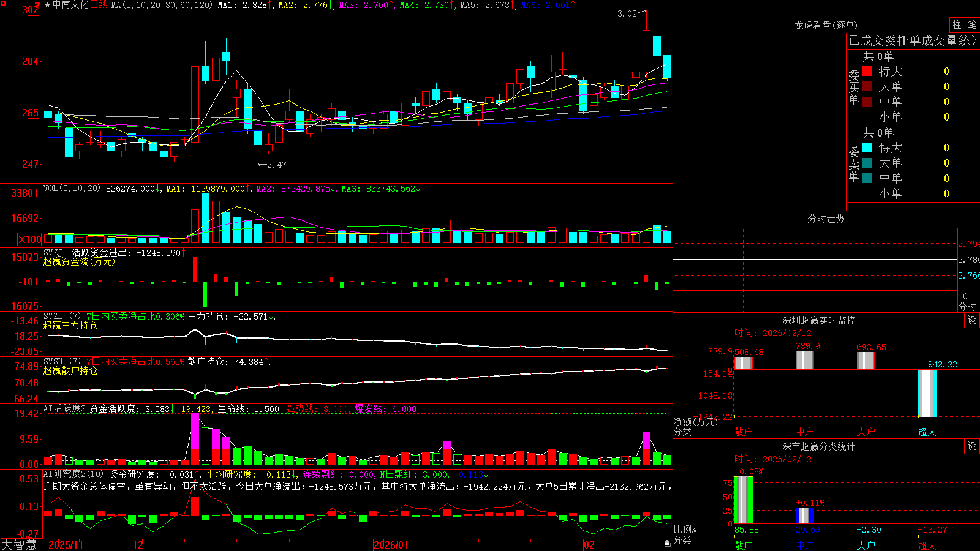Click the 超赢散户持仓 label
Viewport: 980px width, 551px height.
(70, 370)
